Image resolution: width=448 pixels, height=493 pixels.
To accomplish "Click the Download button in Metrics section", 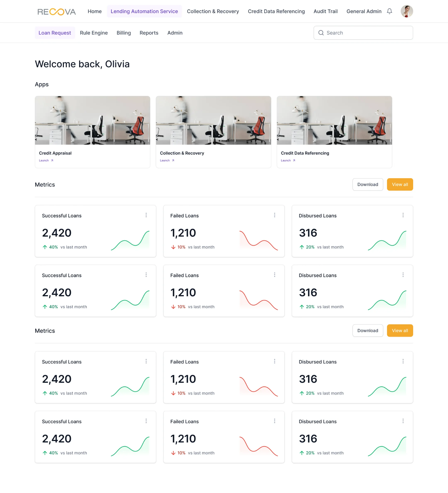I will [x=368, y=184].
